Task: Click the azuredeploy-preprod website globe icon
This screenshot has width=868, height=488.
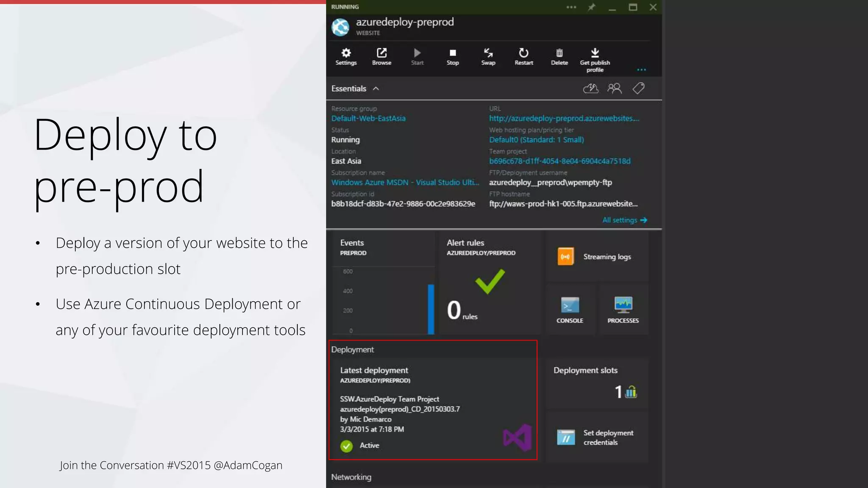Action: (x=340, y=27)
